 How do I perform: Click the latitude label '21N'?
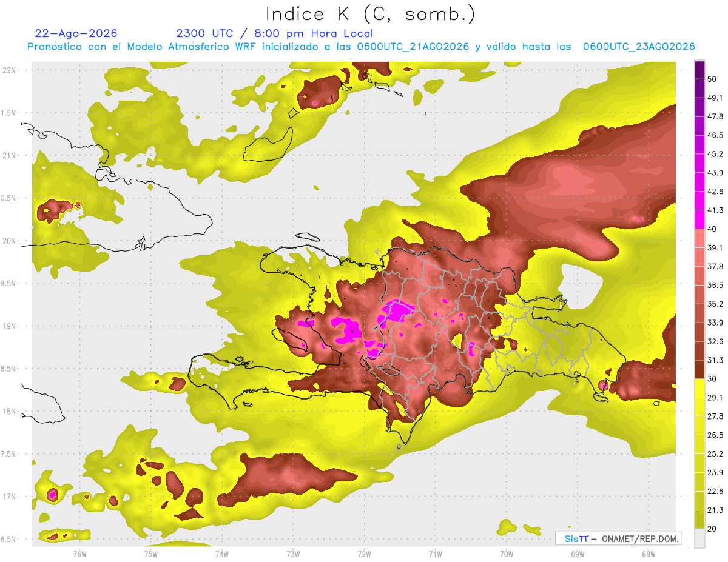10,155
